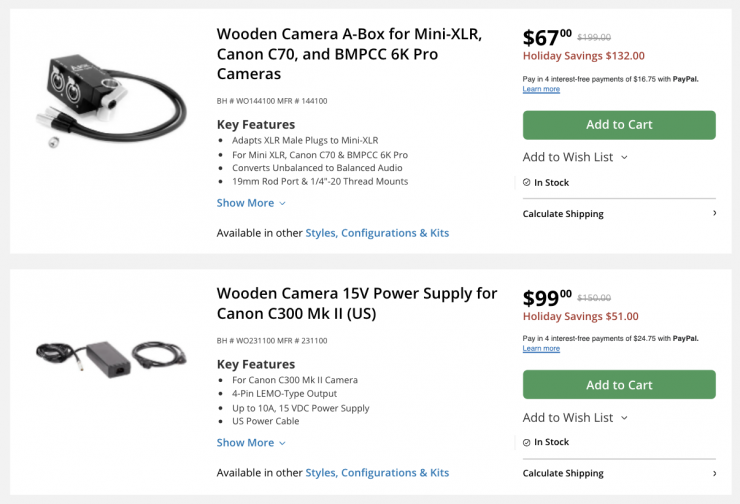Open Add to Wish List dropdown for A-Box
740x504 pixels.
pos(575,157)
